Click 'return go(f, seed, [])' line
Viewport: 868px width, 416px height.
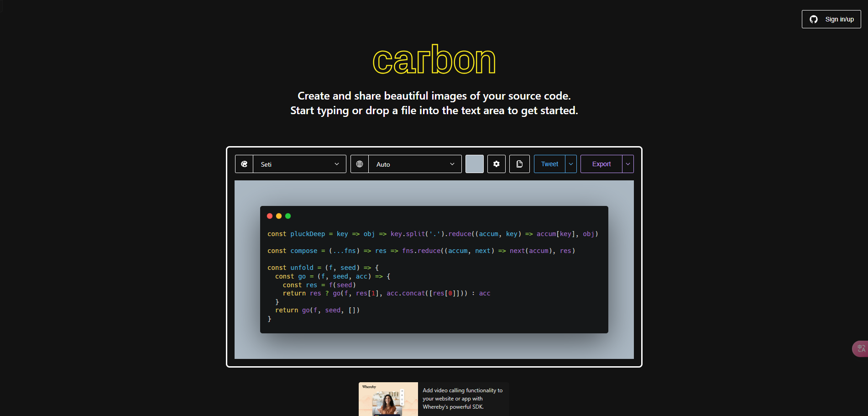coord(318,310)
